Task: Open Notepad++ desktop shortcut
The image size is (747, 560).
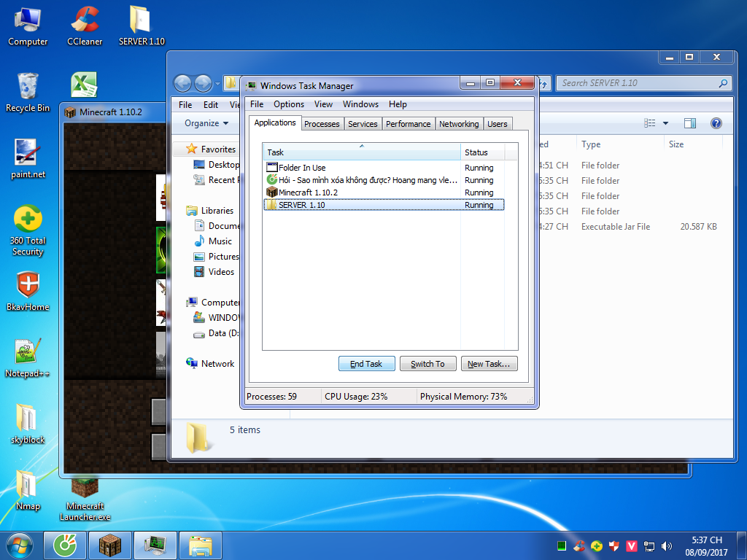Action: pyautogui.click(x=28, y=358)
